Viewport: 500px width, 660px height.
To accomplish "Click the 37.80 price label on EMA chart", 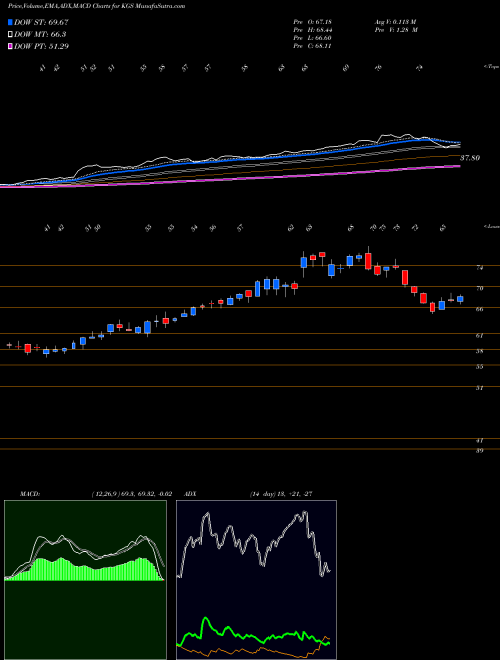I will (470, 158).
